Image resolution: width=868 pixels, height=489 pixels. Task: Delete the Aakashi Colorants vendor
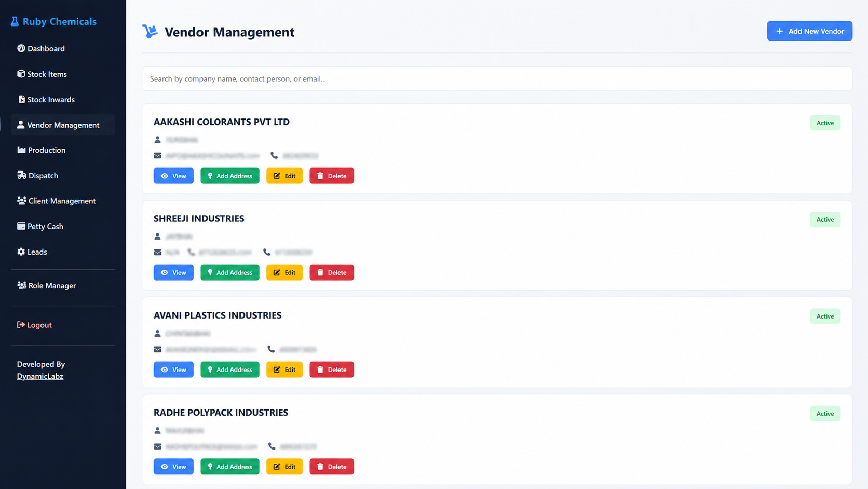click(332, 176)
